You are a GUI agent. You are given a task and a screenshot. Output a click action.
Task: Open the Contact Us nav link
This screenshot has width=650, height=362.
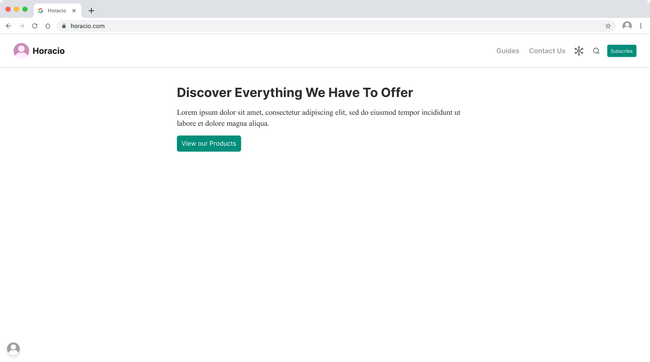(x=547, y=51)
